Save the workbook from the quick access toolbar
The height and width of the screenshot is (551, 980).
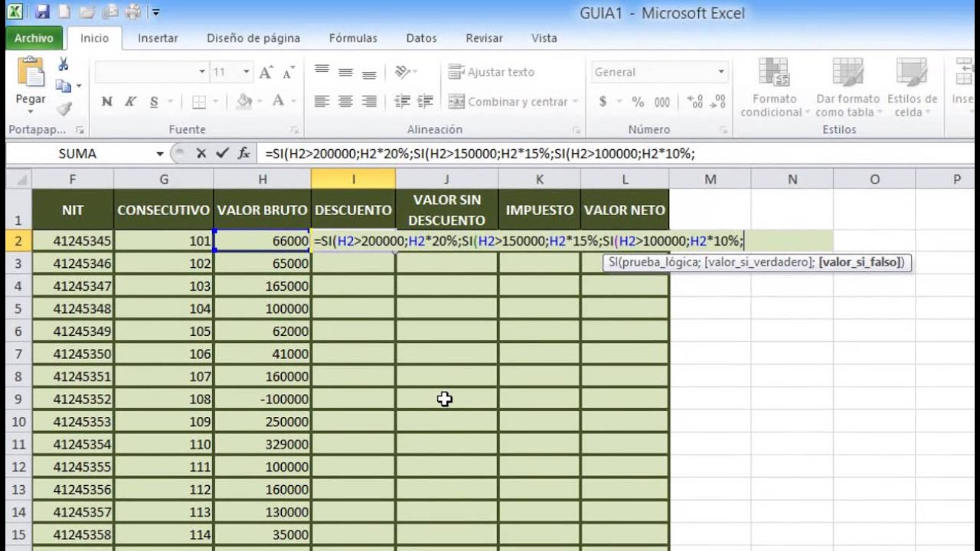pos(42,12)
